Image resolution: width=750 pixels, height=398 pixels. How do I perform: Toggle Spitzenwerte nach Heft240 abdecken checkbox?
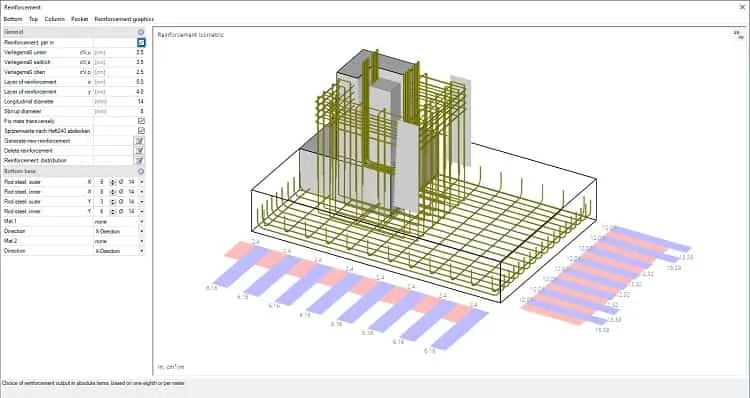coord(141,131)
